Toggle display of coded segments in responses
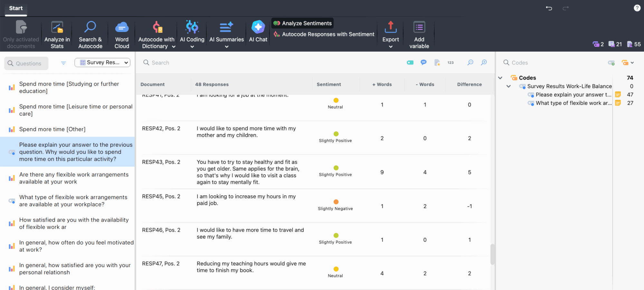 (x=410, y=62)
